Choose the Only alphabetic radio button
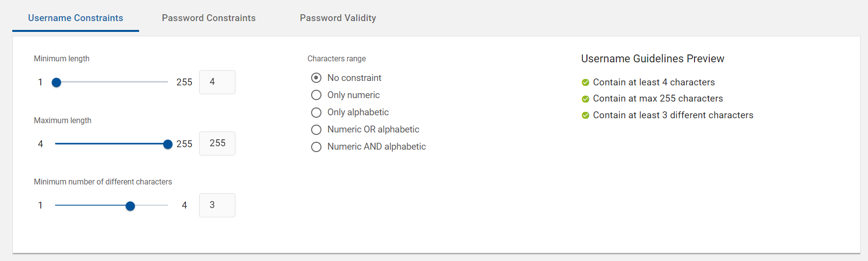Screen dimensions: 868x261 click(317, 112)
